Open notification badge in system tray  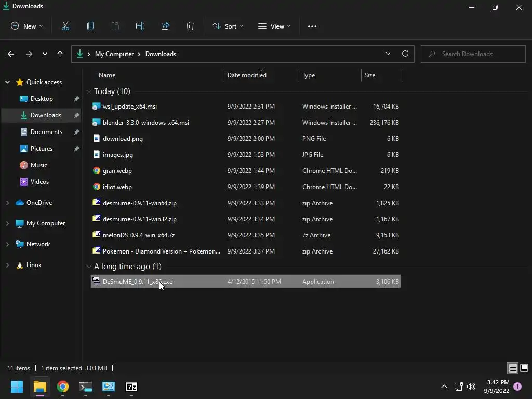[x=517, y=387]
